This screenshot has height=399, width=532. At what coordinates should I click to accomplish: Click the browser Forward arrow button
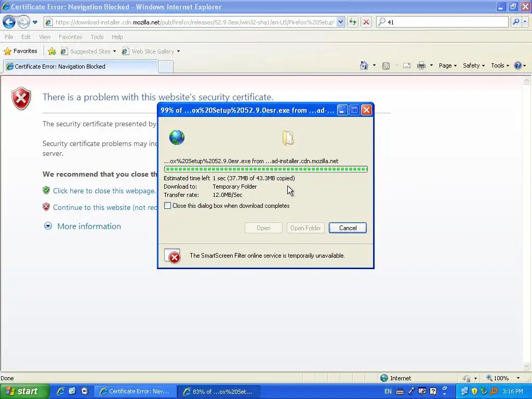click(23, 22)
